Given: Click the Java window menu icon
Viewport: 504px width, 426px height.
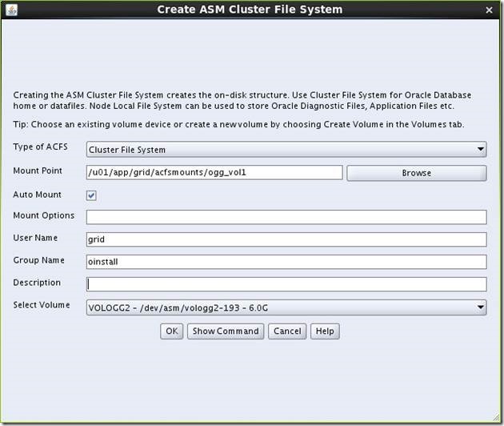Looking at the screenshot, I should [x=10, y=10].
